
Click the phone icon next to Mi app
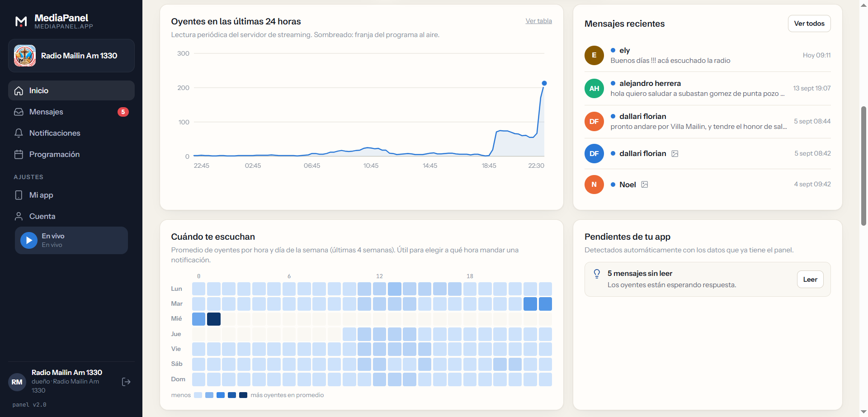19,195
